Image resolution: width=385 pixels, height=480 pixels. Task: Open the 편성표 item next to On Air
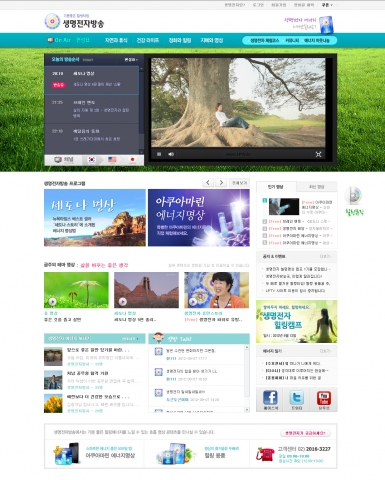pyautogui.click(x=83, y=40)
